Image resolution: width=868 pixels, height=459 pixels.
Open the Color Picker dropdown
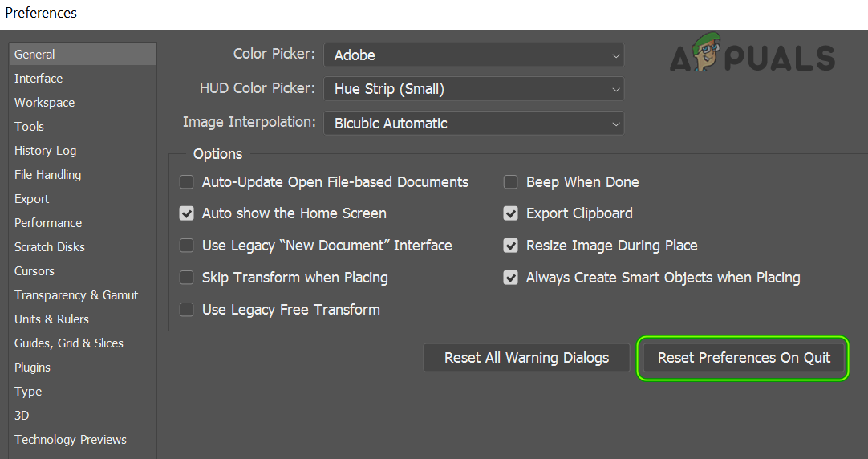(x=473, y=55)
